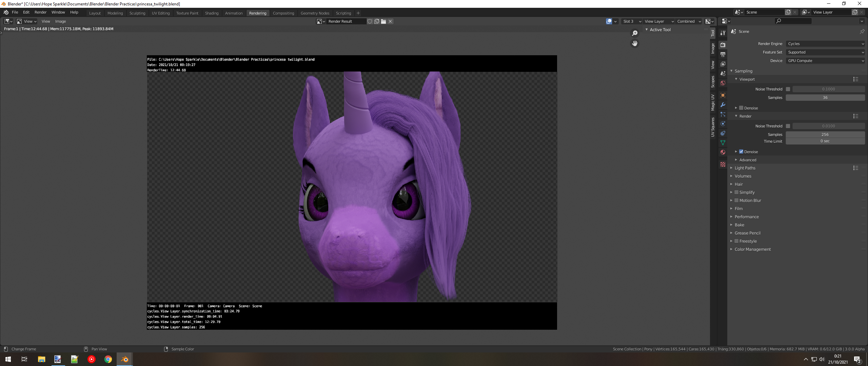The height and width of the screenshot is (366, 868).
Task: Click the Render Samples 256 field
Action: click(x=825, y=135)
